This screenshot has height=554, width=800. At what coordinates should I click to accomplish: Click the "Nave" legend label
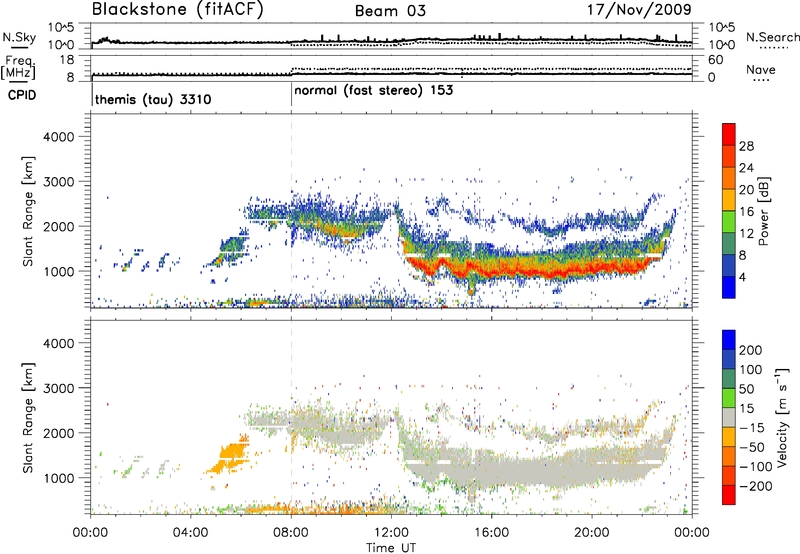(x=761, y=70)
